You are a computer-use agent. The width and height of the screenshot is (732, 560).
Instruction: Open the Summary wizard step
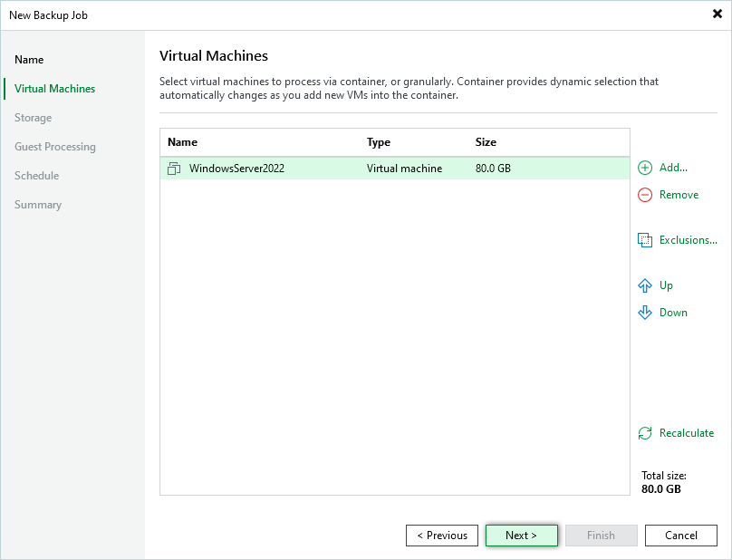[38, 205]
